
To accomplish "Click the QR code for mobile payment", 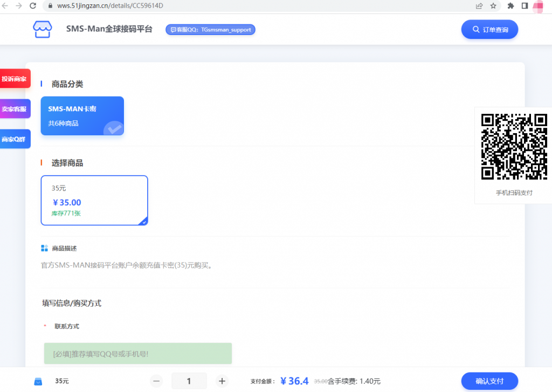I will 514,147.
